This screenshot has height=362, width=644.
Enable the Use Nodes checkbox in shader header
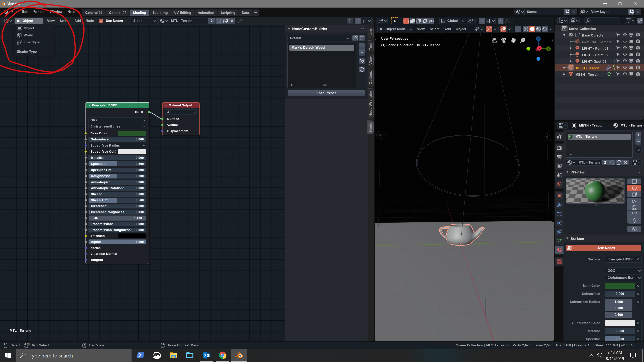101,21
